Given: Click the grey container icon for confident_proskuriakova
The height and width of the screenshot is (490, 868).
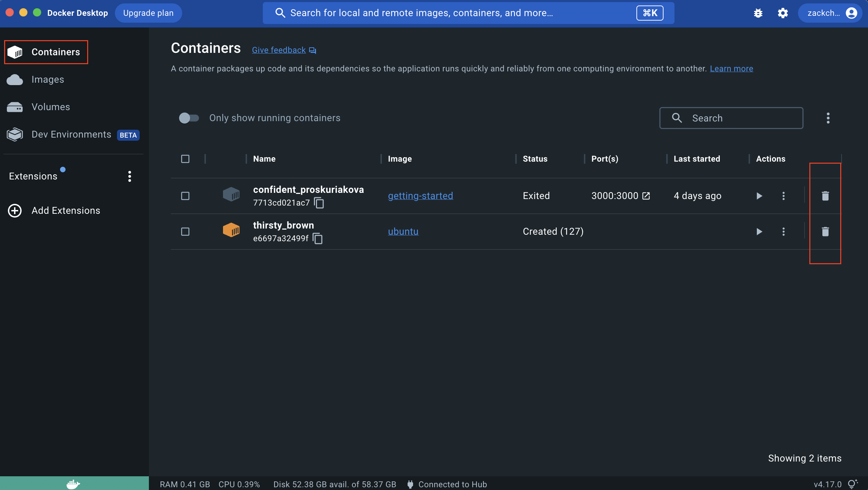Looking at the screenshot, I should (231, 195).
